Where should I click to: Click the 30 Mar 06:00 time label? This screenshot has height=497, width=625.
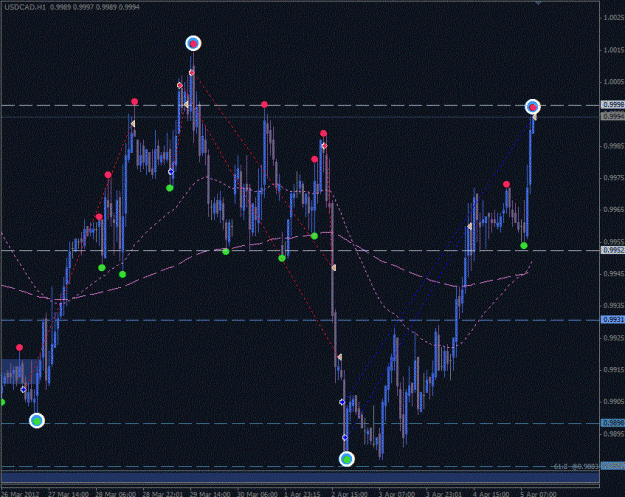(x=257, y=494)
